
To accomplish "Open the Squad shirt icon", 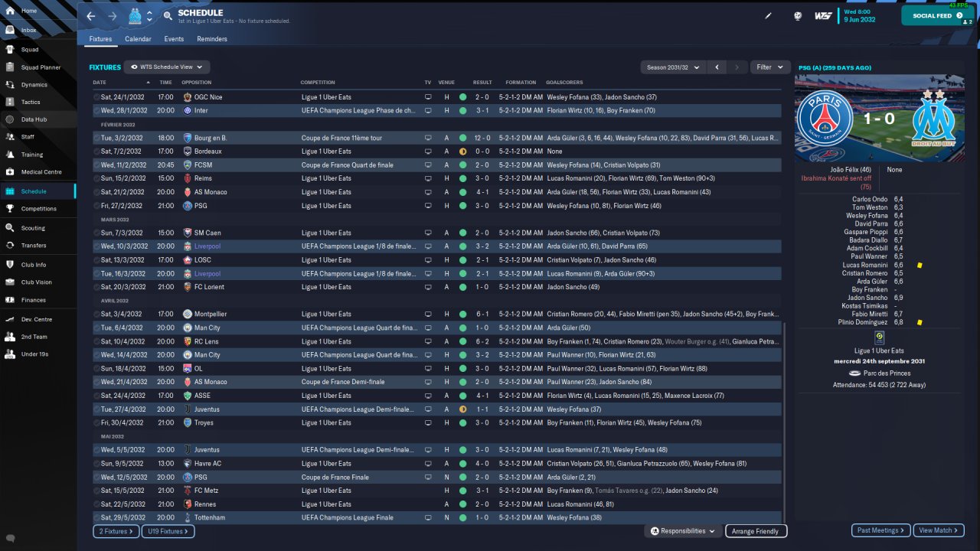I will (x=10, y=50).
